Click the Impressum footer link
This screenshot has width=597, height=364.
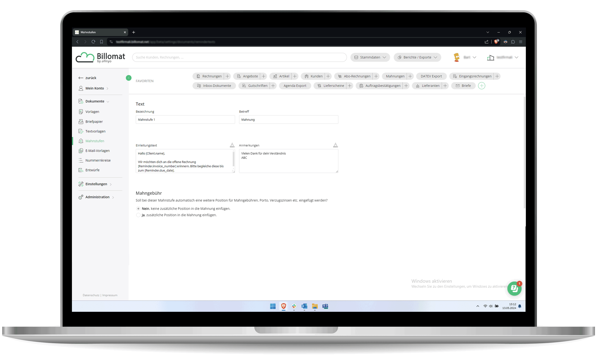pos(110,295)
